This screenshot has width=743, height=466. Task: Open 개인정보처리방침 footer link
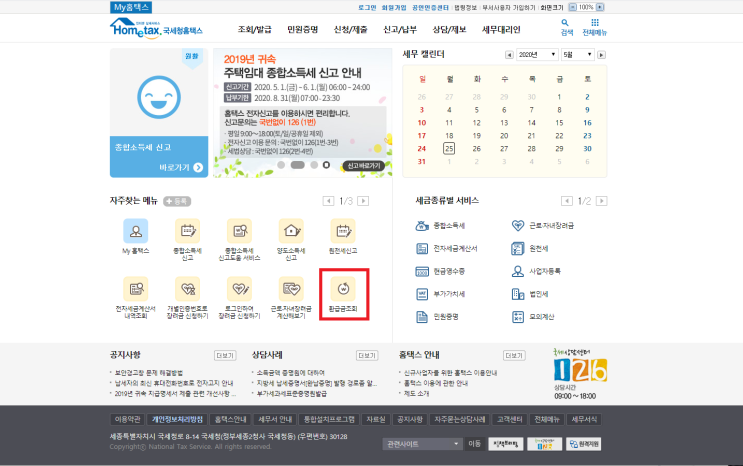click(x=177, y=420)
